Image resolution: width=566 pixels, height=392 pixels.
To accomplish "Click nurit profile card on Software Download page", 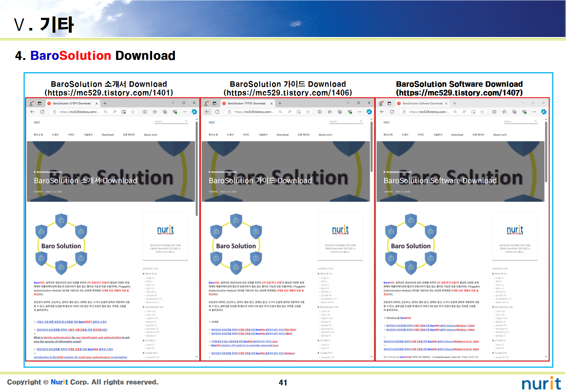I will [515, 236].
